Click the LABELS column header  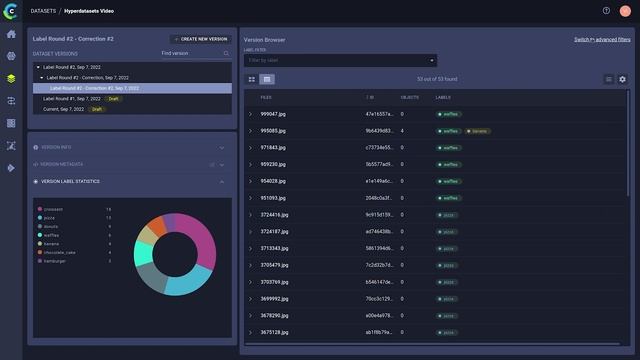coord(443,98)
